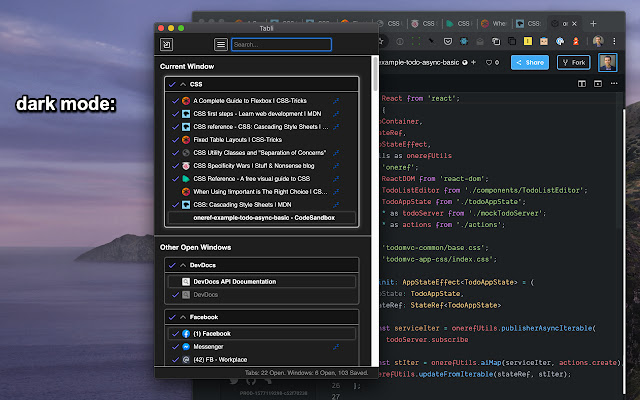The width and height of the screenshot is (640, 400).
Task: Click the like heart icon
Action: (490, 62)
